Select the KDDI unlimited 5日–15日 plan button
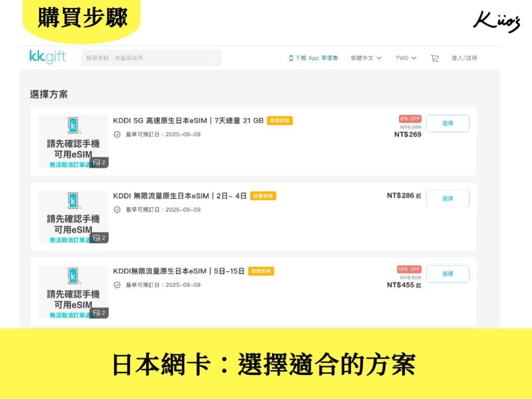Image resolution: width=532 pixels, height=399 pixels. point(447,274)
